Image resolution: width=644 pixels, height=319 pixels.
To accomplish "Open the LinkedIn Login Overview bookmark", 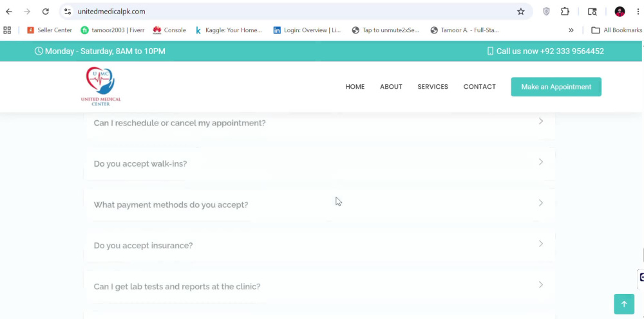I will 307,30.
